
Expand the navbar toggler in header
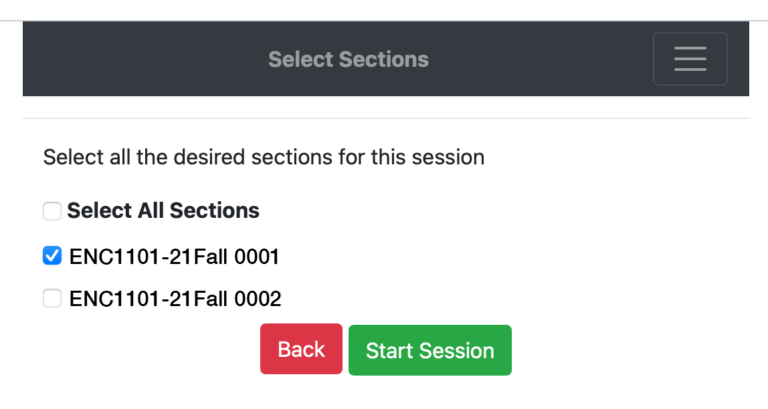(689, 59)
